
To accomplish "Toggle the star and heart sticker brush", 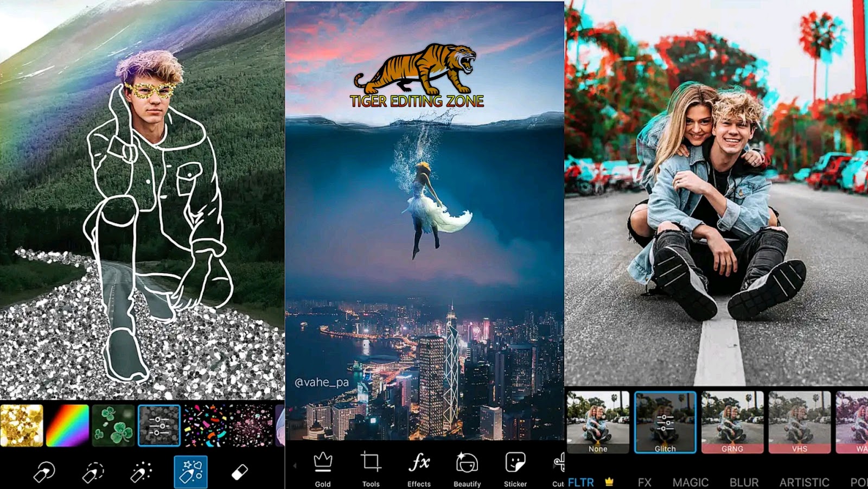I will coord(190,472).
